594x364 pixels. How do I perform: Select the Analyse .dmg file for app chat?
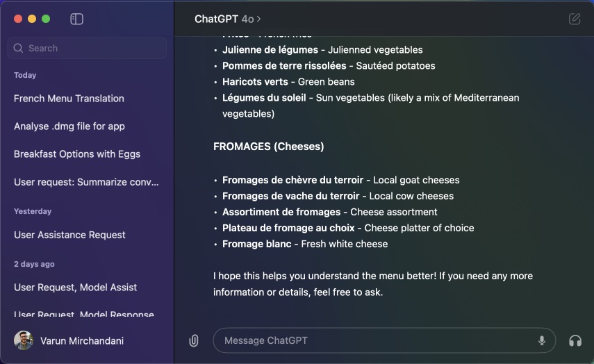tap(69, 126)
